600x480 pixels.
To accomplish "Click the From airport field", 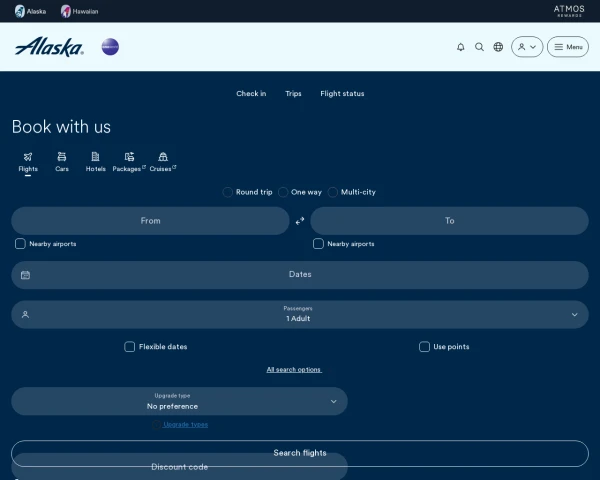I will pos(150,221).
